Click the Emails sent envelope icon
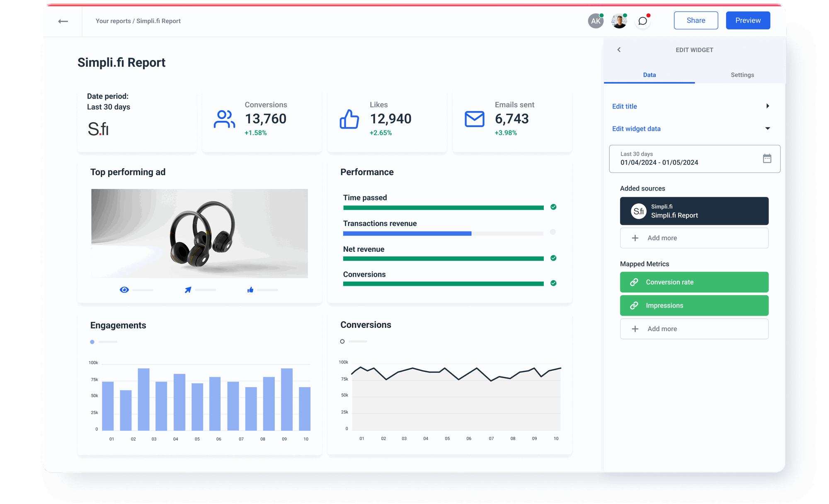Image resolution: width=829 pixels, height=504 pixels. point(474,119)
